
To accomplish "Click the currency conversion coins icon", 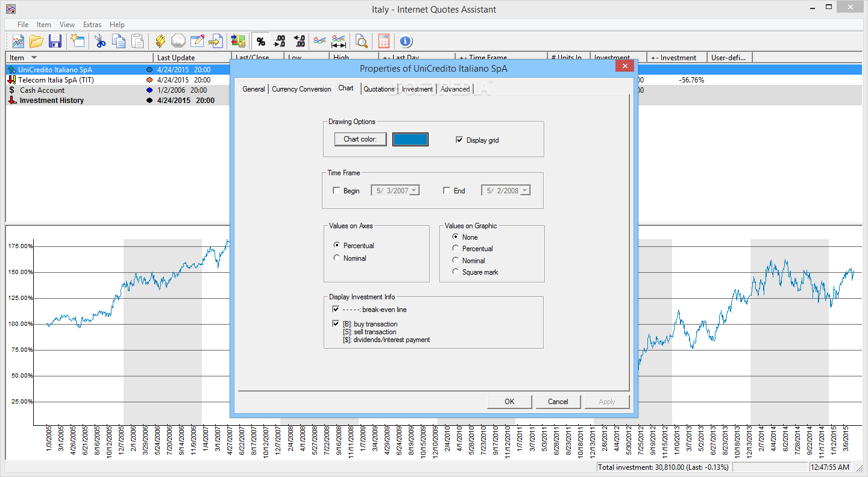I will point(238,41).
